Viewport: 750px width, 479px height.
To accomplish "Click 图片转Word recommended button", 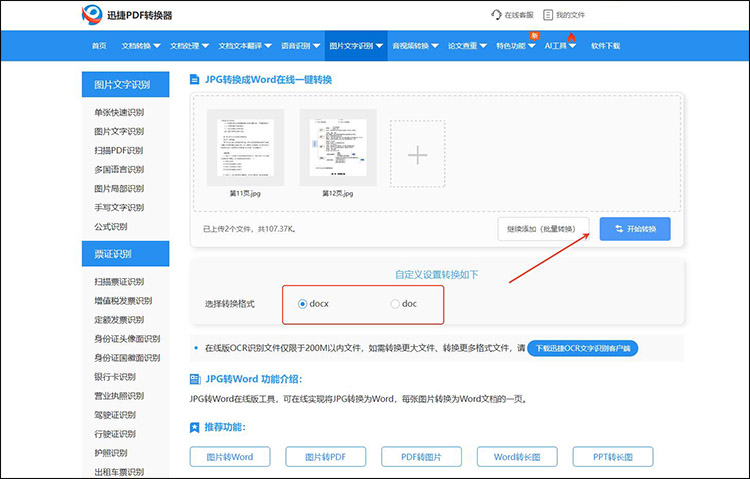I will pos(230,457).
